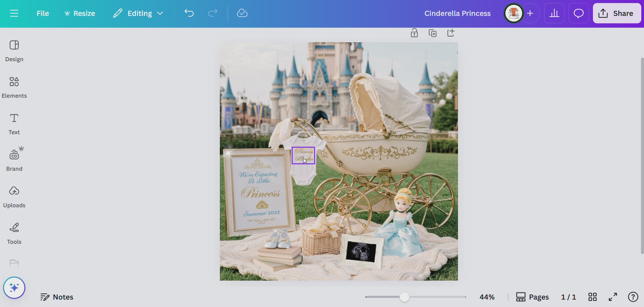The image size is (644, 307).
Task: Click the 1 / 1 page indicator
Action: point(569,297)
